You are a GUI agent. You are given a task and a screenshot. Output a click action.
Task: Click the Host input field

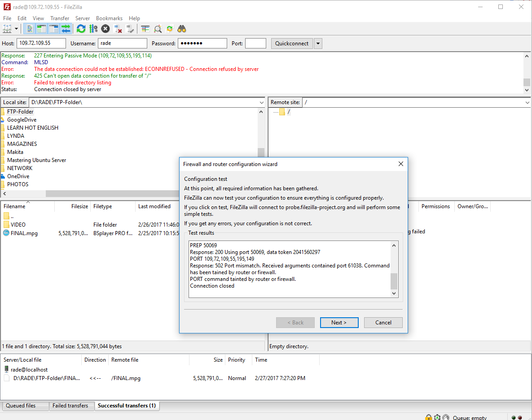click(x=41, y=43)
